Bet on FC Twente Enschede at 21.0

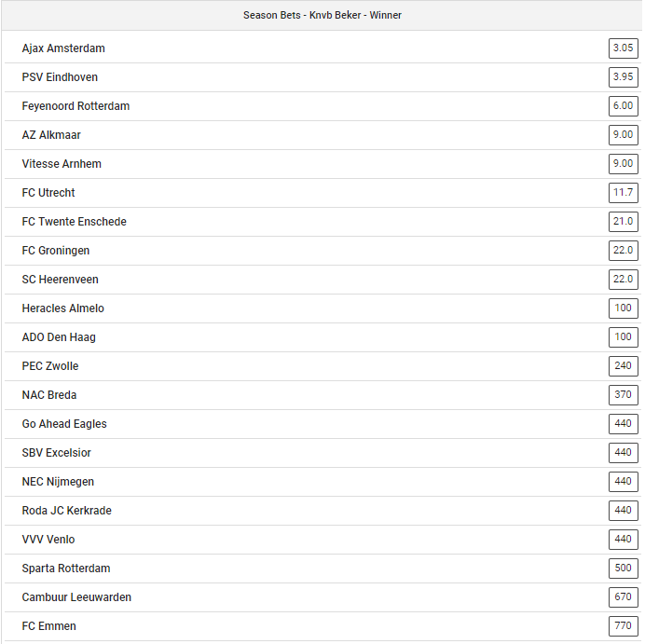point(623,222)
